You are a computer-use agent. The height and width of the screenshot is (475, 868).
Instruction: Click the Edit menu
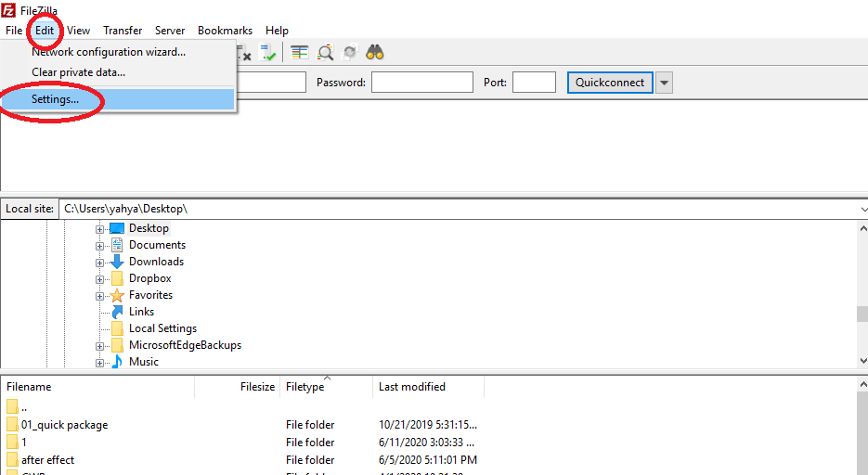pyautogui.click(x=45, y=31)
